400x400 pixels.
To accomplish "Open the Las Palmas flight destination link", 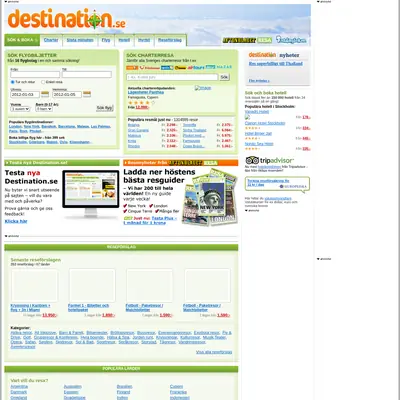I will tap(101, 127).
